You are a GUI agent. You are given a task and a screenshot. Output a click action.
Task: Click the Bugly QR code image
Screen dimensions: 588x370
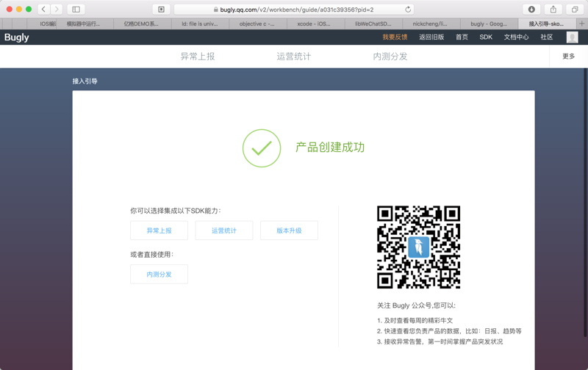point(418,247)
